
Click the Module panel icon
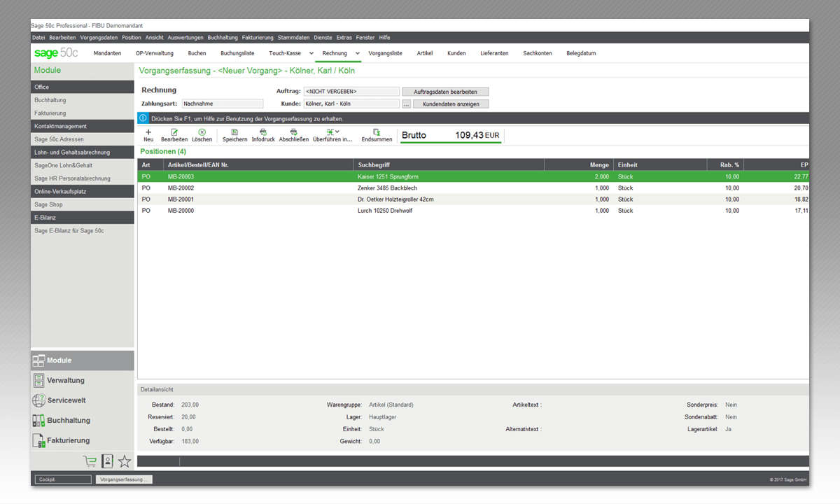pos(39,360)
